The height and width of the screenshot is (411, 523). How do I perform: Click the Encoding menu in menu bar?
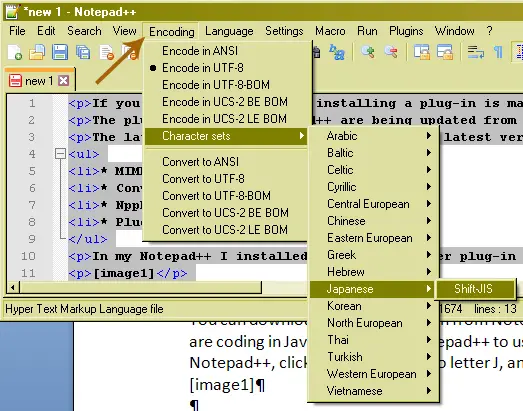click(x=171, y=32)
